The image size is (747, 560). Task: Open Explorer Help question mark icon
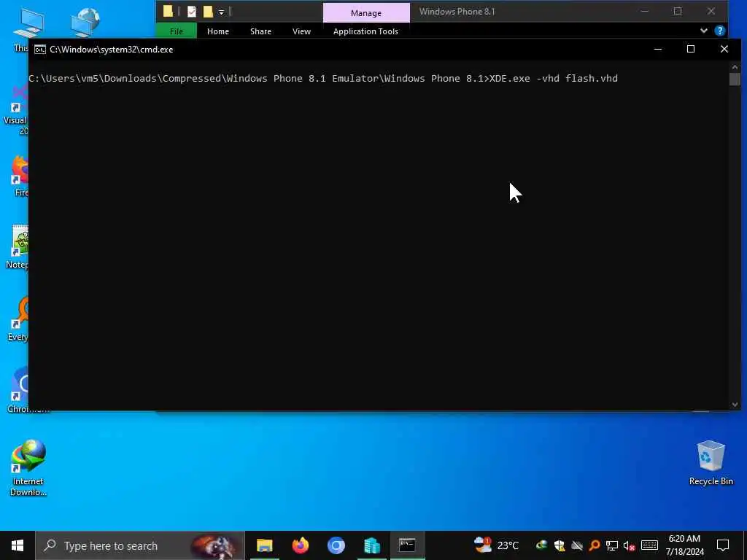[x=720, y=31]
